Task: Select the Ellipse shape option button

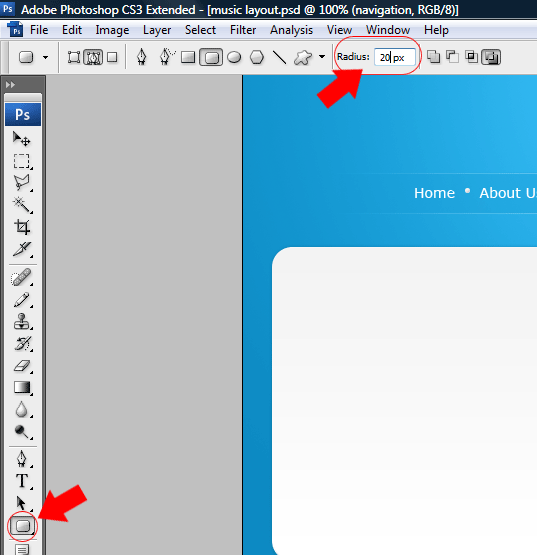Action: coord(234,57)
